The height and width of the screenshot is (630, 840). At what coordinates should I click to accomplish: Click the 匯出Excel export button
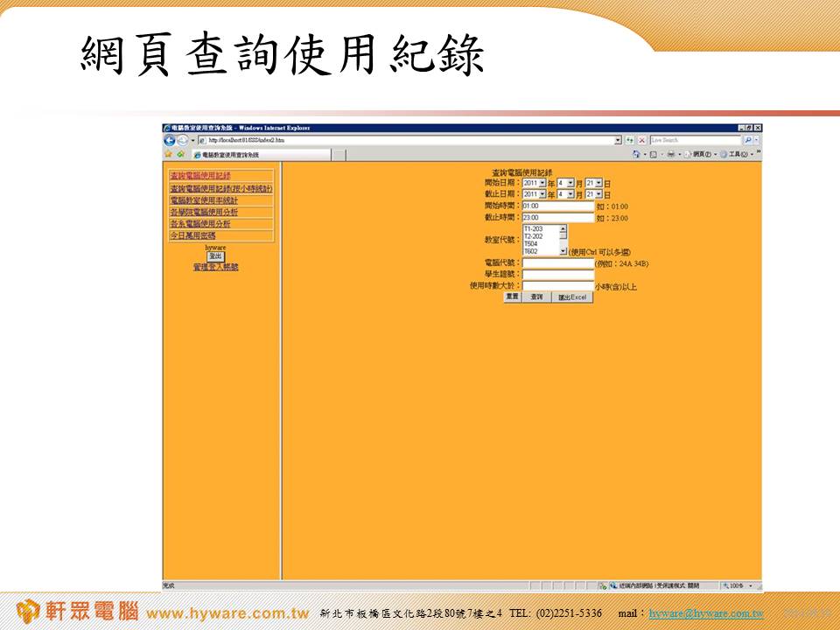(572, 297)
